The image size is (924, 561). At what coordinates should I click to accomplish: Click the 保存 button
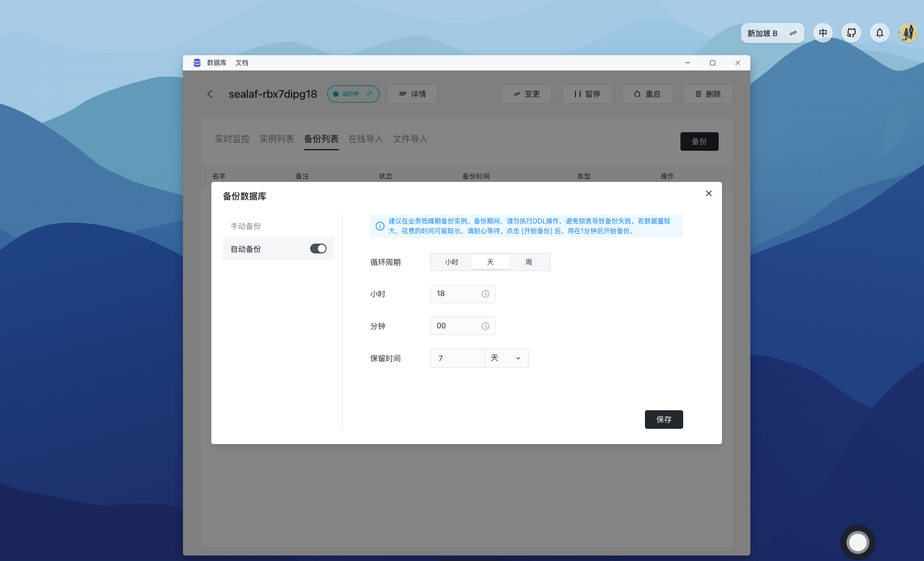coord(664,420)
